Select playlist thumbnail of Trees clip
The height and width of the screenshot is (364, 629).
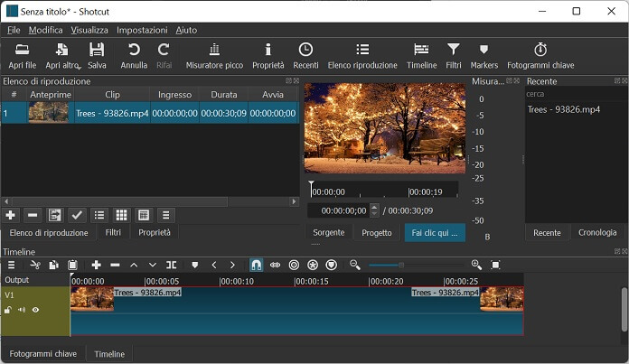pyautogui.click(x=49, y=112)
